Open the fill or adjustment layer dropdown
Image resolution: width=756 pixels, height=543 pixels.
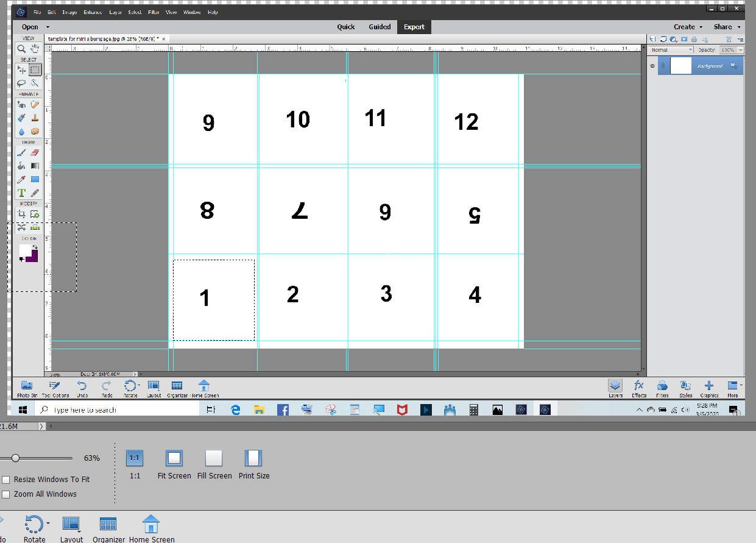pos(673,39)
